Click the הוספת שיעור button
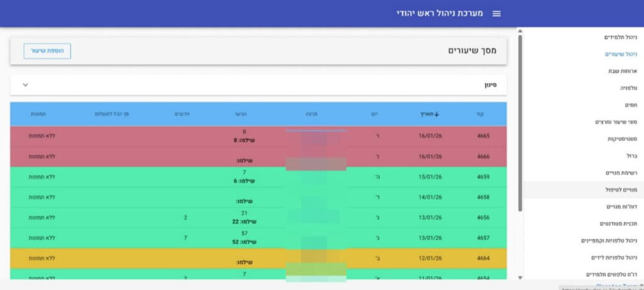The height and width of the screenshot is (290, 644). pyautogui.click(x=47, y=51)
